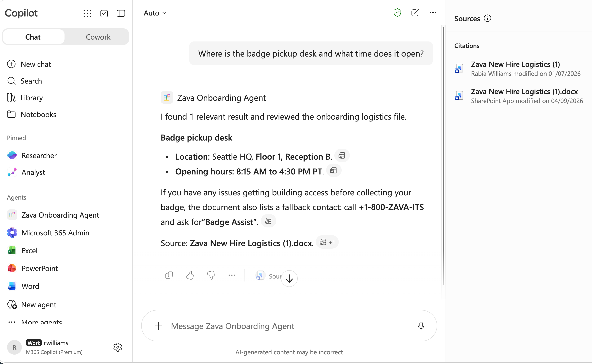
Task: Launch the Word agent
Action: click(x=23, y=286)
